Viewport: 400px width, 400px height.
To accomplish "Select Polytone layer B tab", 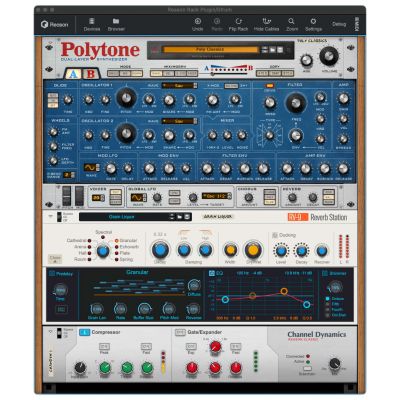I will point(91,74).
